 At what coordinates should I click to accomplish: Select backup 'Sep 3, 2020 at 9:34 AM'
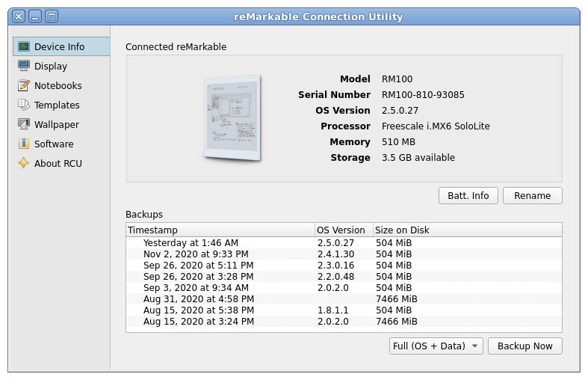point(344,288)
